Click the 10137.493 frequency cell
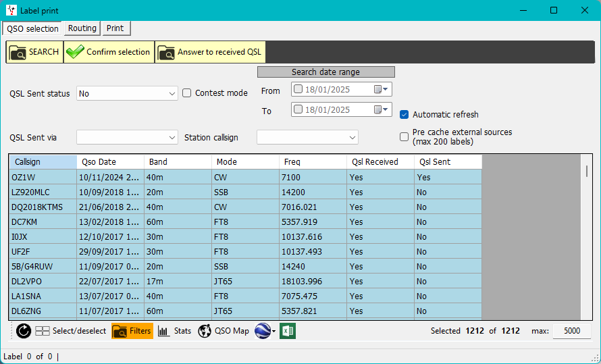 [x=313, y=252]
